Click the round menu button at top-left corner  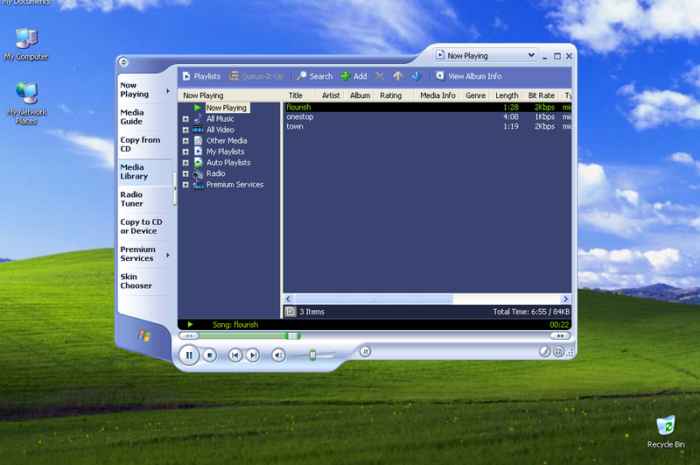tap(124, 62)
